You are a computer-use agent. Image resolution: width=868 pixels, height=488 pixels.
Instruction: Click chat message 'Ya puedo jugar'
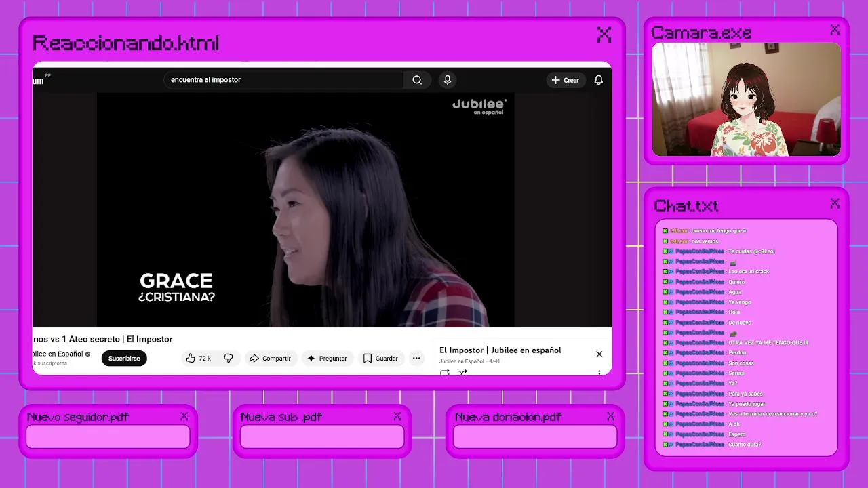pos(745,404)
